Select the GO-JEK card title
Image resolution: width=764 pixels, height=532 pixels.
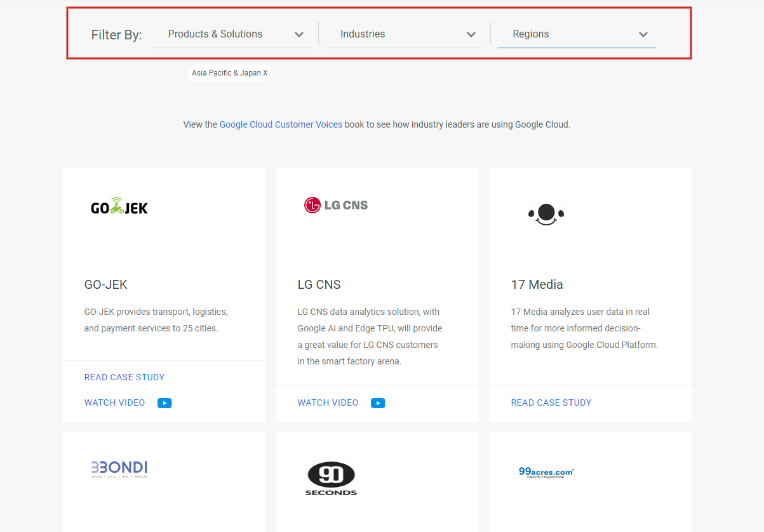coord(106,284)
